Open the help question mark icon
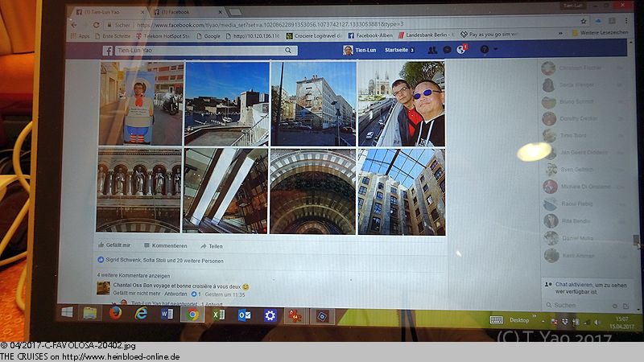The height and width of the screenshot is (362, 644). click(485, 49)
